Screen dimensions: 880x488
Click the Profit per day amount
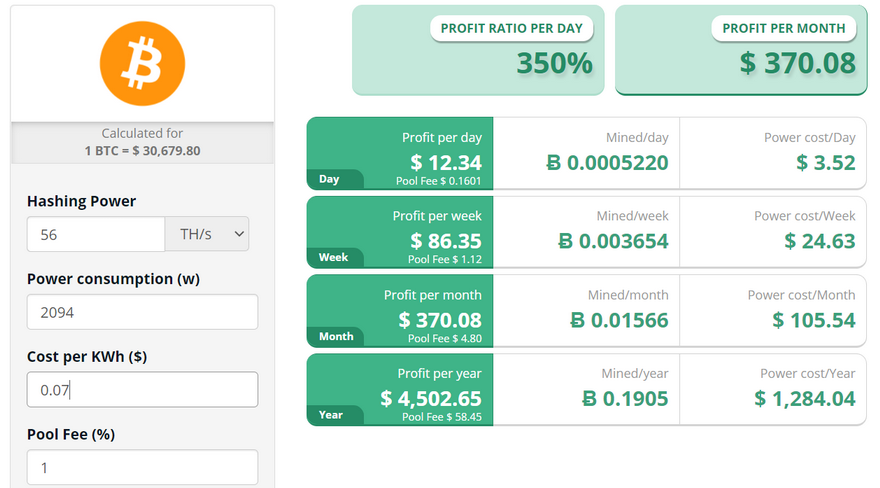click(446, 162)
